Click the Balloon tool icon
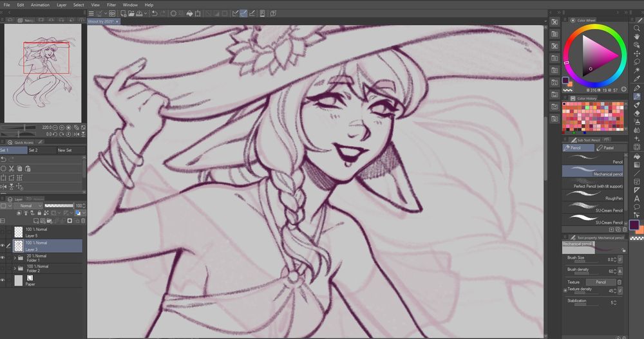The image size is (644, 339). (637, 206)
